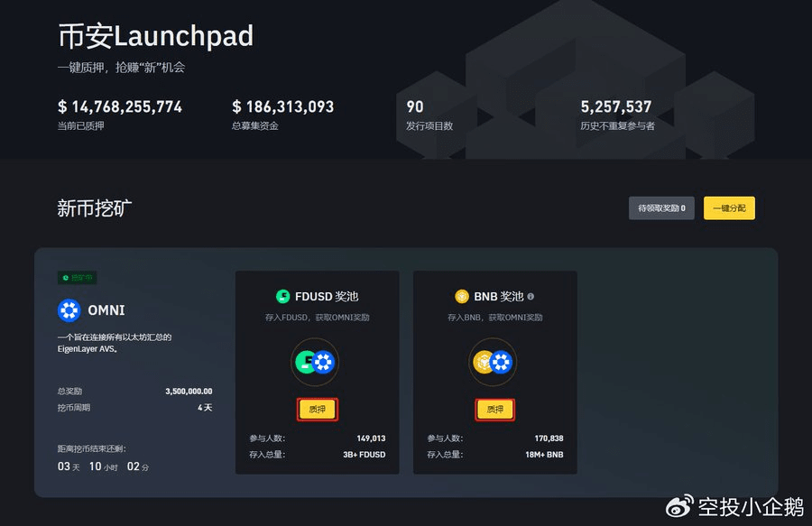Click the 距离挖币结束还剩 countdown label
This screenshot has width=812, height=526.
92,449
